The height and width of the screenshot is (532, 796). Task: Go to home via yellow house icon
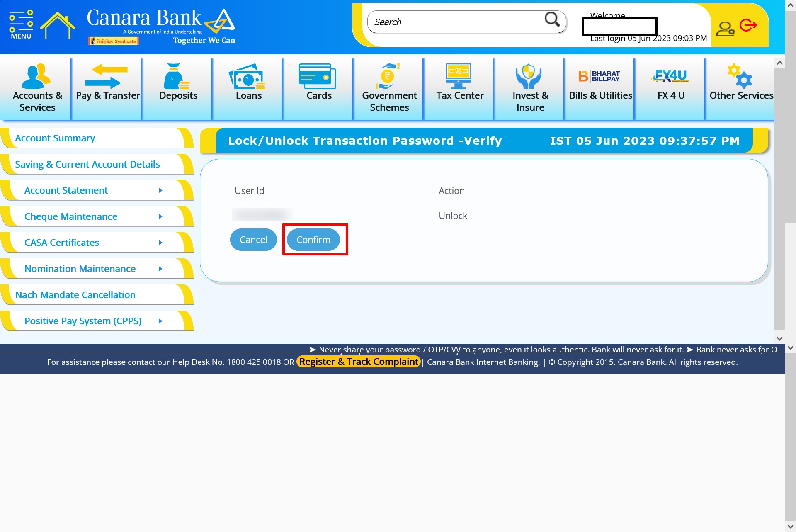tap(57, 25)
